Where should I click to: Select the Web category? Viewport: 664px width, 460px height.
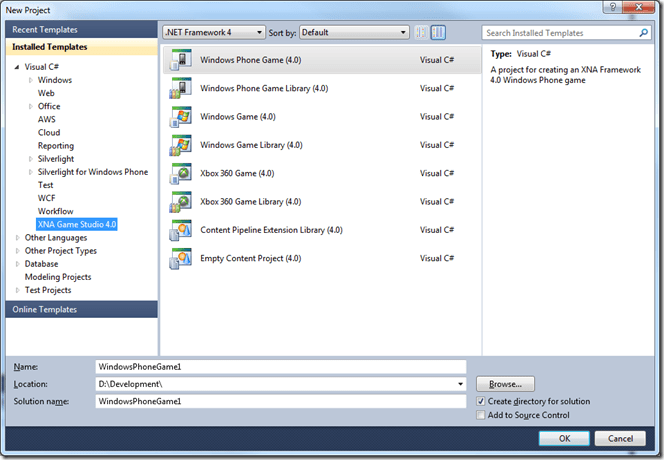point(46,93)
